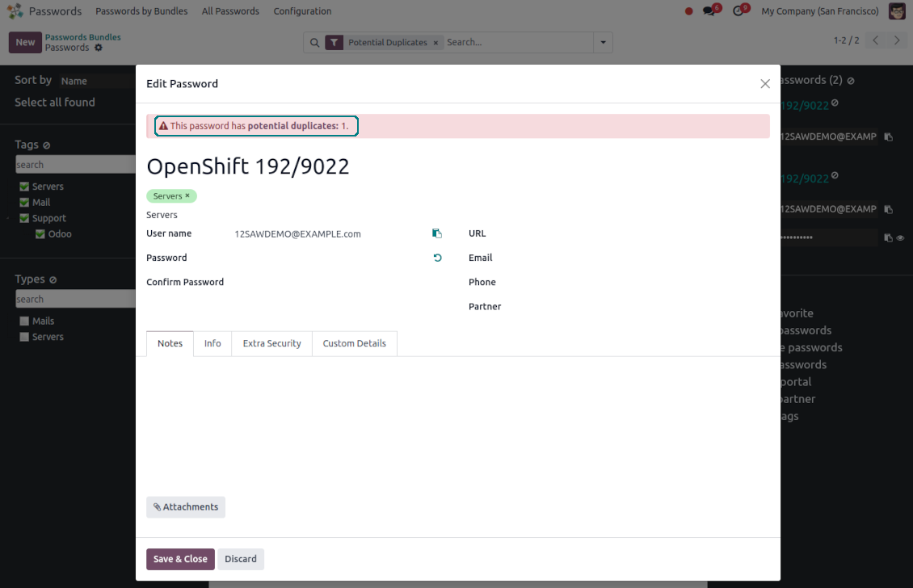Remove the Servers tag from password
This screenshot has height=588, width=913.
click(x=187, y=196)
